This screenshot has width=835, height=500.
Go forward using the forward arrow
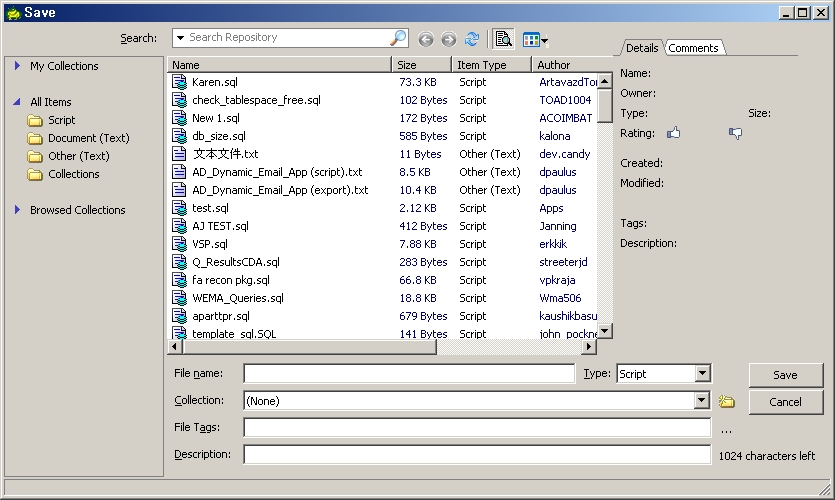point(448,39)
